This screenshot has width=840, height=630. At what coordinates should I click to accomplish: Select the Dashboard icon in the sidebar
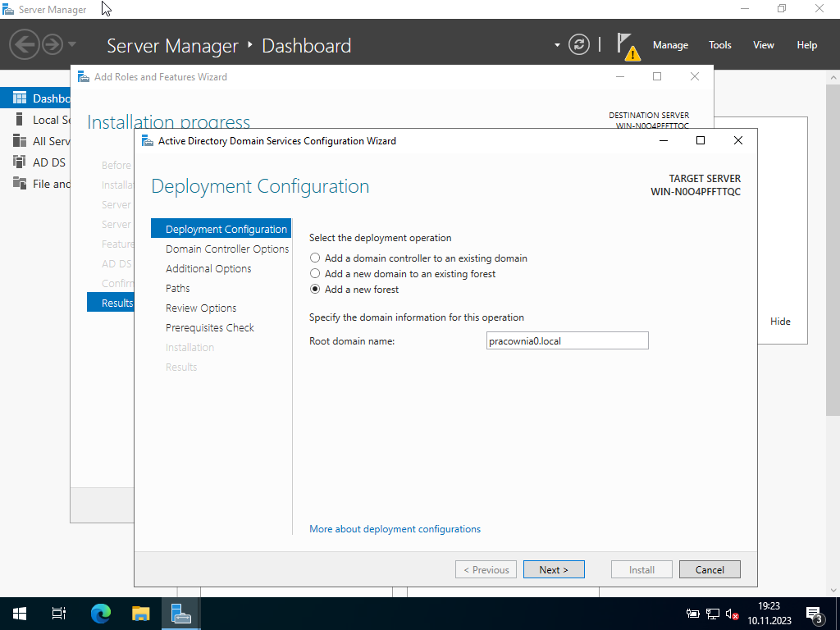(20, 98)
